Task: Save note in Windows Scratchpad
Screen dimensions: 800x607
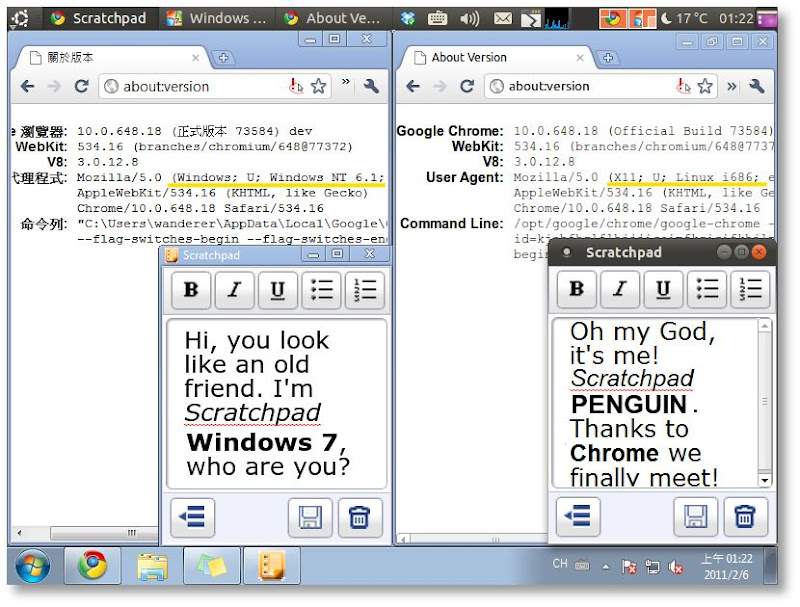Action: 310,518
